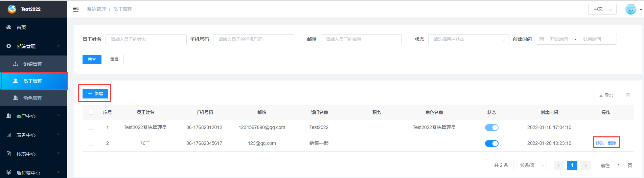This screenshot has width=644, height=178.
Task: Click the 前往 page number input
Action: pos(619,165)
